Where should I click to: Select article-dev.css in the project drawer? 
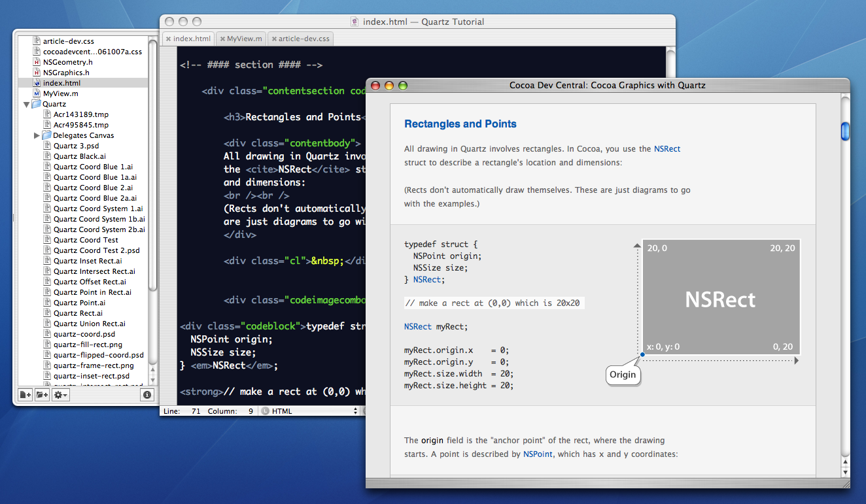(68, 41)
